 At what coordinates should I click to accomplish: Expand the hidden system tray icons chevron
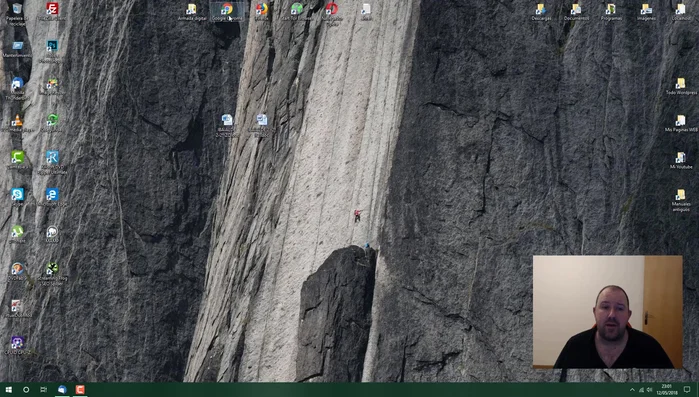pyautogui.click(x=632, y=390)
